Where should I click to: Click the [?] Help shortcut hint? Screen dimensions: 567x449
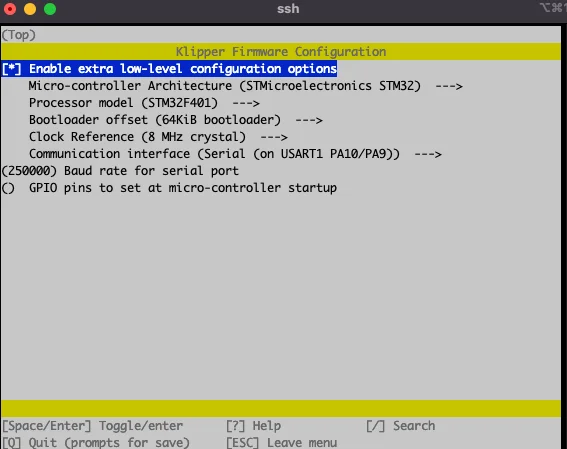point(253,426)
